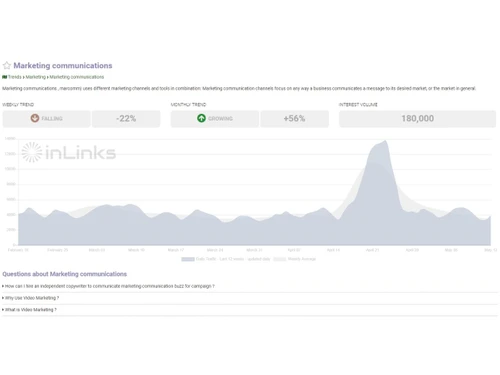Expand the 'What is Video Marketing?' question
The image size is (500, 375).
(29, 310)
